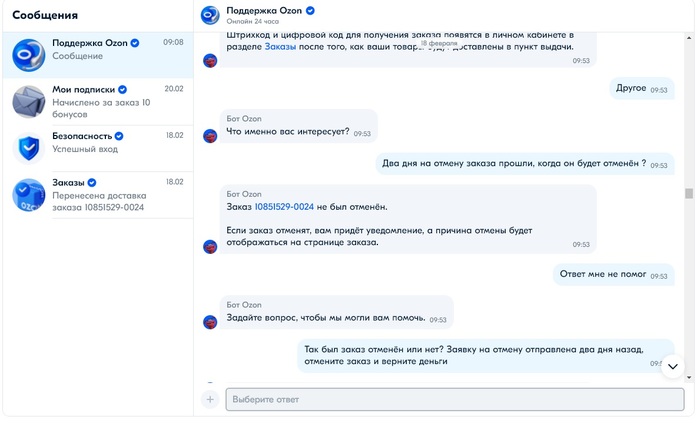Click bot avatar beside 'Задайте вопрос' message
This screenshot has height=423, width=700.
tap(210, 322)
